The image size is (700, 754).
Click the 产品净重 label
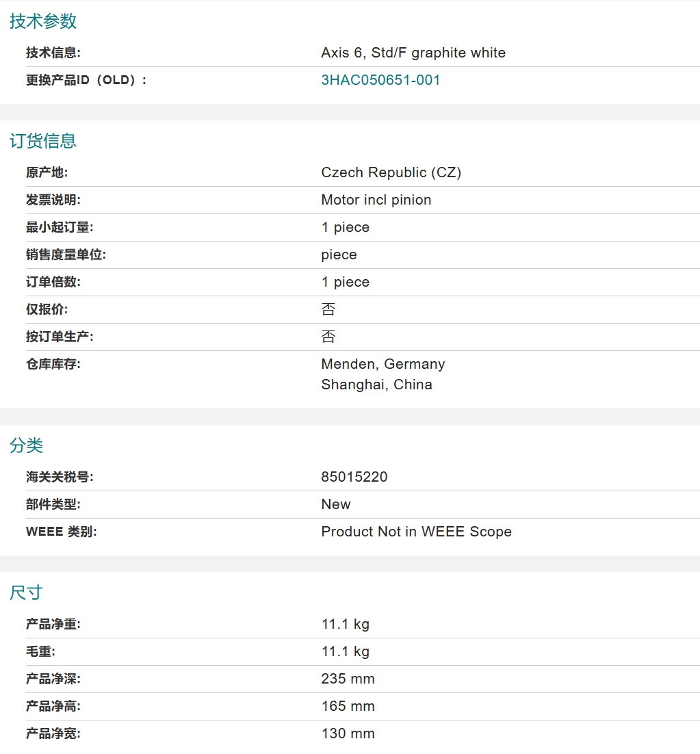tap(53, 624)
